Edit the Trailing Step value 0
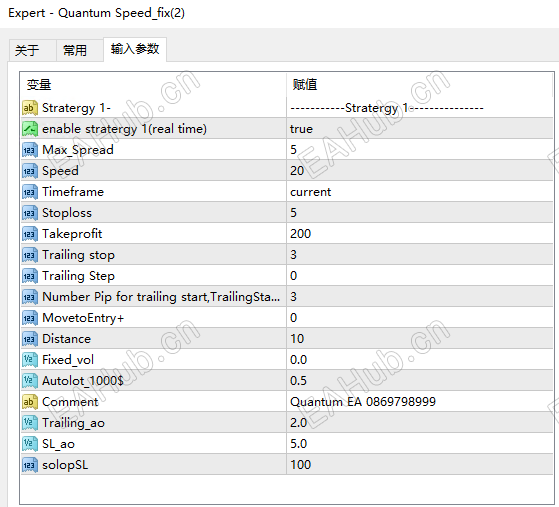This screenshot has width=559, height=507. click(x=420, y=276)
